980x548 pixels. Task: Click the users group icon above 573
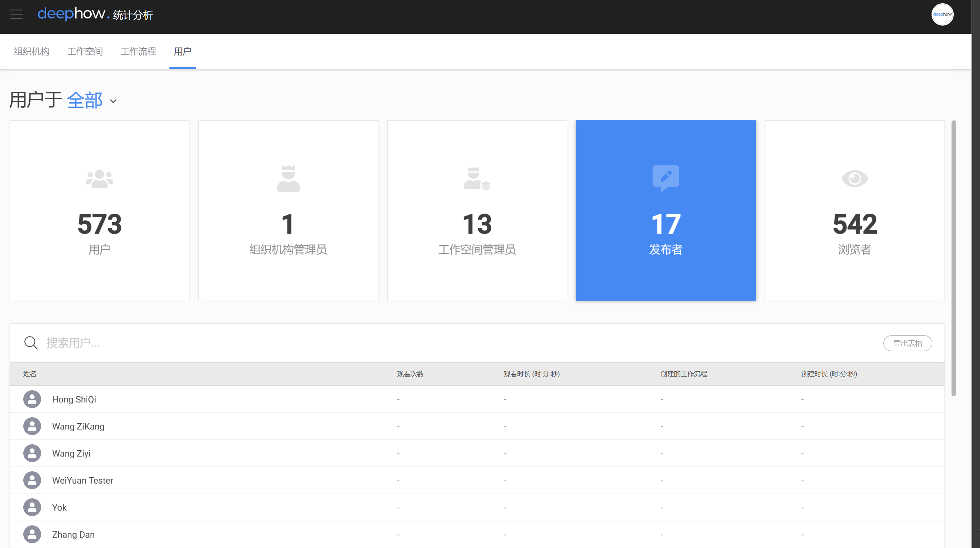point(99,178)
